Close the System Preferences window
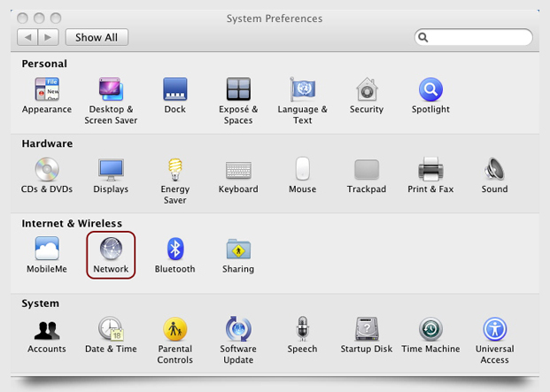This screenshot has height=392, width=550. click(22, 18)
